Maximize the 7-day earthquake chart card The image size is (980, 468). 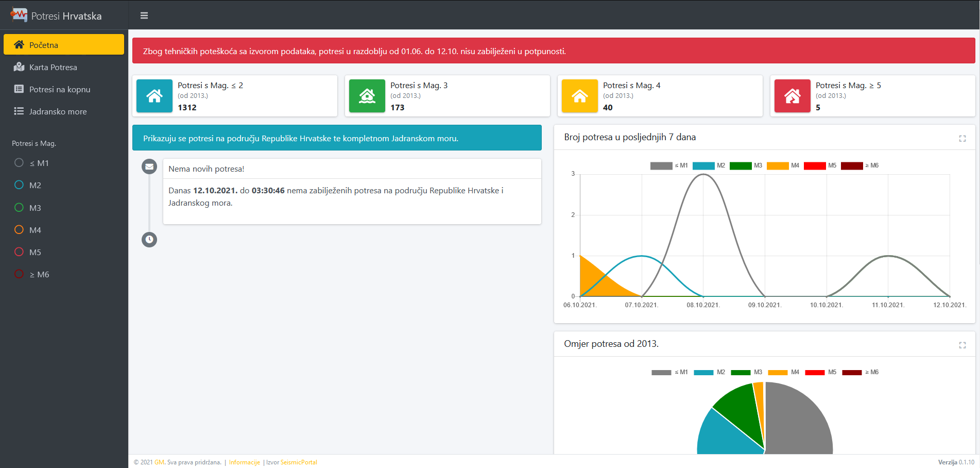click(962, 138)
